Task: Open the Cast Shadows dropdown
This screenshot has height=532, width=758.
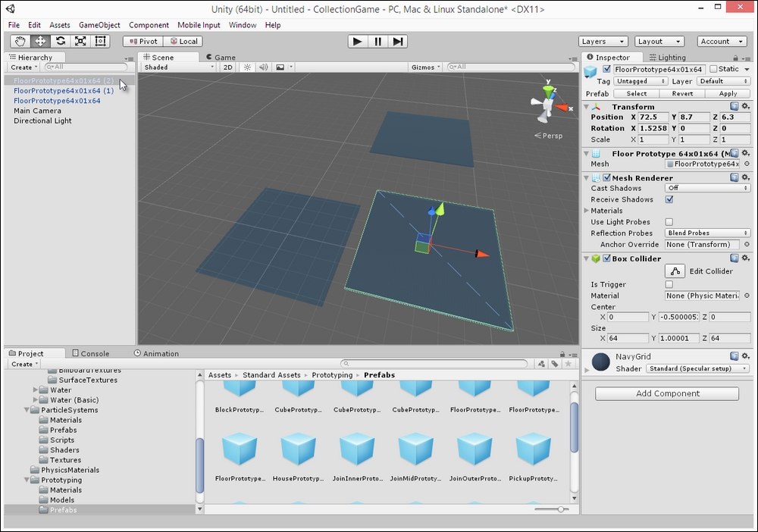Action: 706,188
